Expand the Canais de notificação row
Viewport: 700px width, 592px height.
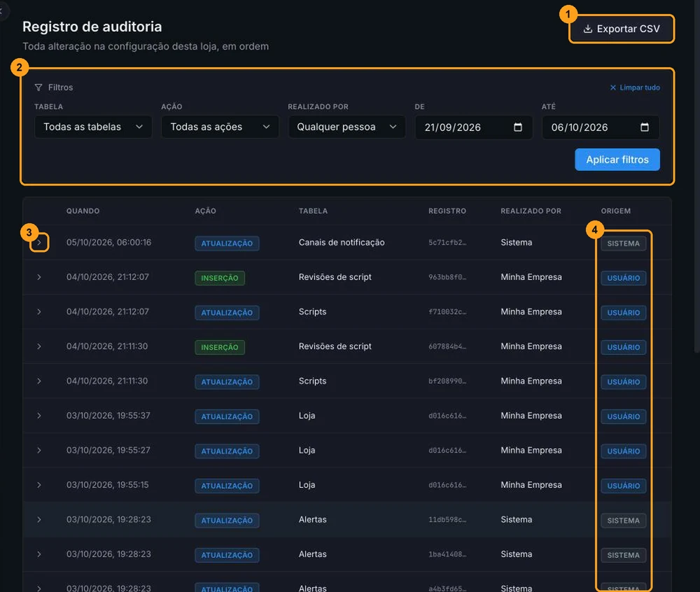pos(39,242)
